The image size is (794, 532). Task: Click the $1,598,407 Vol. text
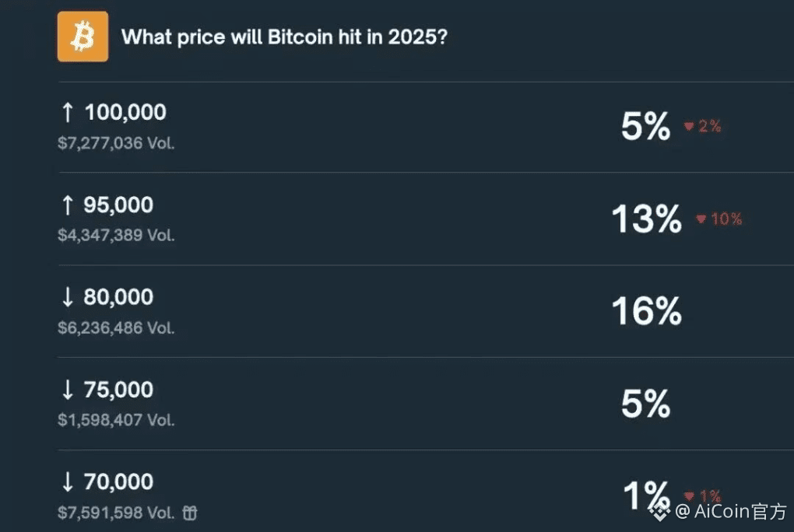[116, 420]
